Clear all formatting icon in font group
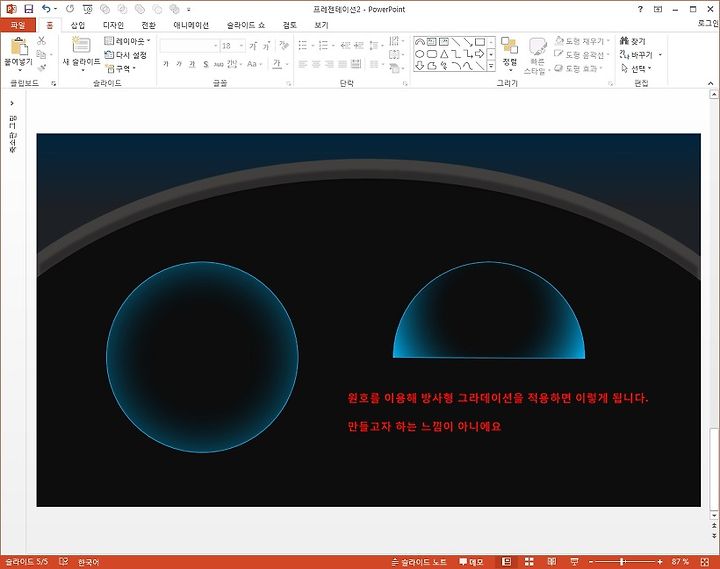This screenshot has width=720, height=569. pos(284,45)
